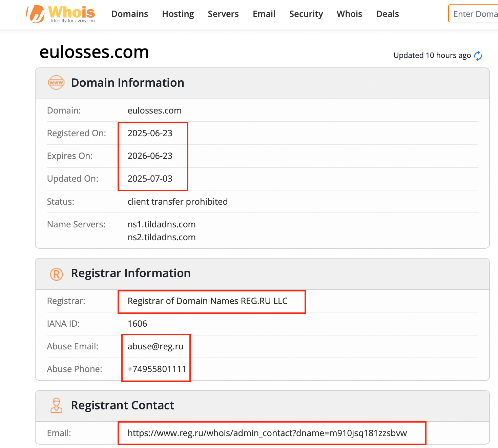This screenshot has width=498, height=448.
Task: Click the 'Updated 10 hours ago' text
Action: 432,56
